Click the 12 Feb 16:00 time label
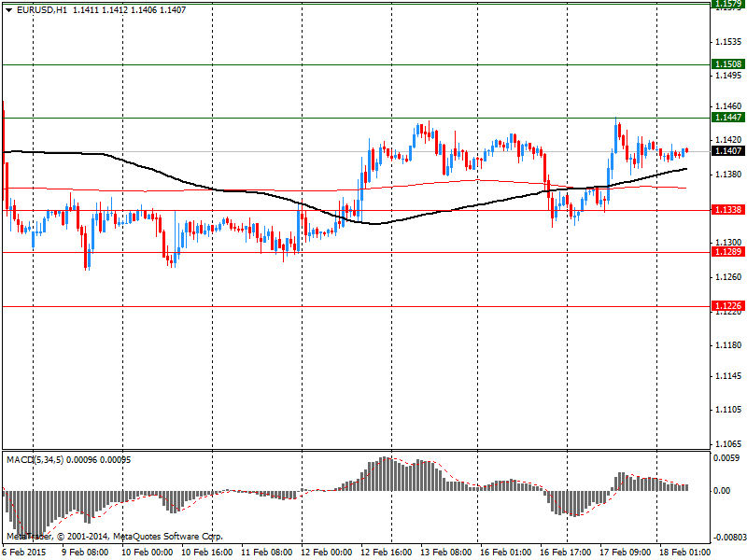747x560 pixels. 387,552
